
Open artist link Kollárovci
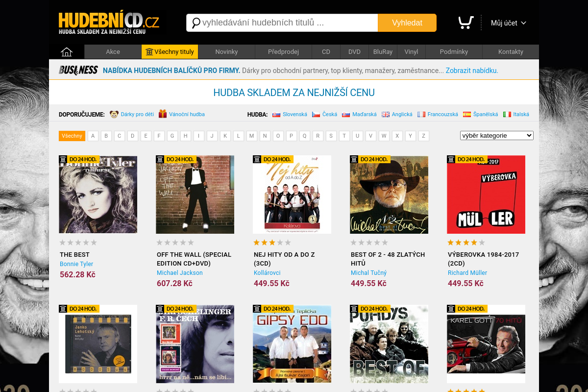point(267,273)
